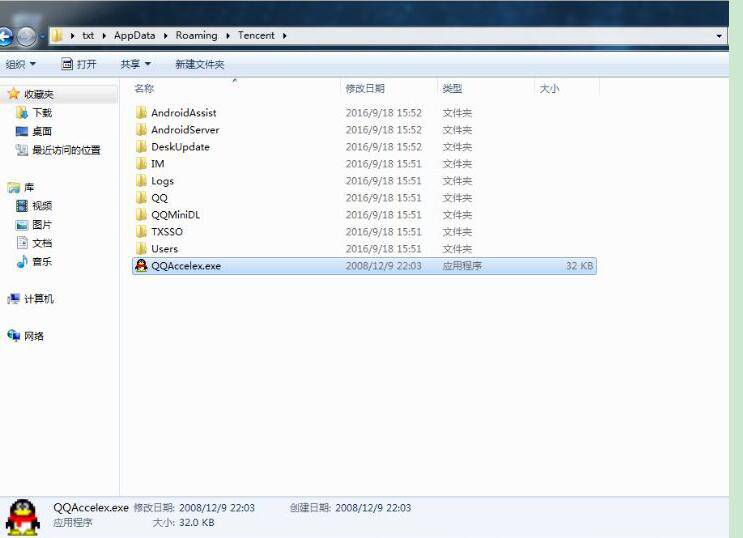Expand the breadcrumb arrow after Roaming
This screenshot has width=743, height=538.
pyautogui.click(x=228, y=36)
